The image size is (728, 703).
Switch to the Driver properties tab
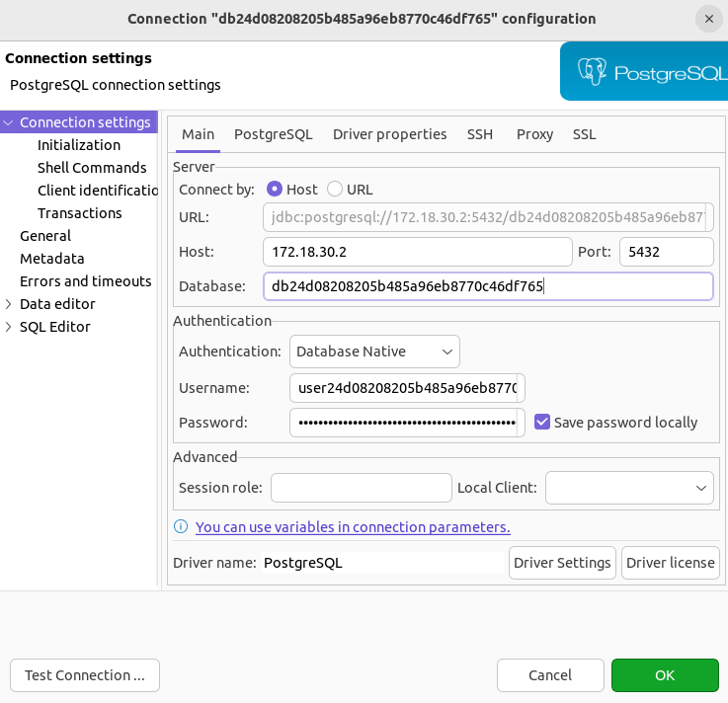(x=389, y=134)
